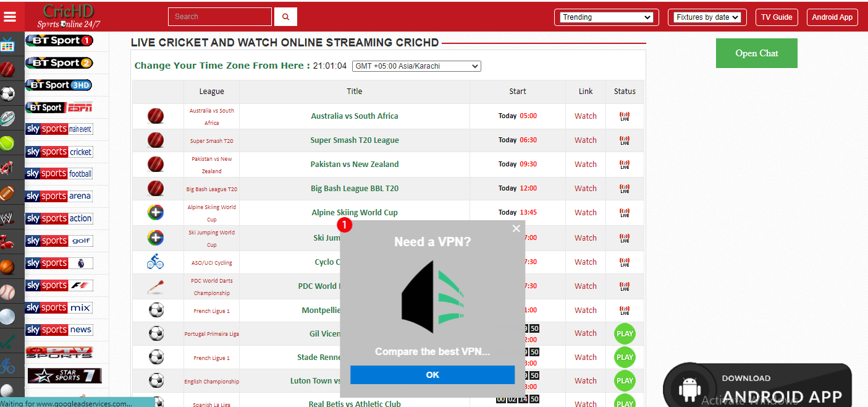Open the Australia vs South Africa match title

click(355, 116)
